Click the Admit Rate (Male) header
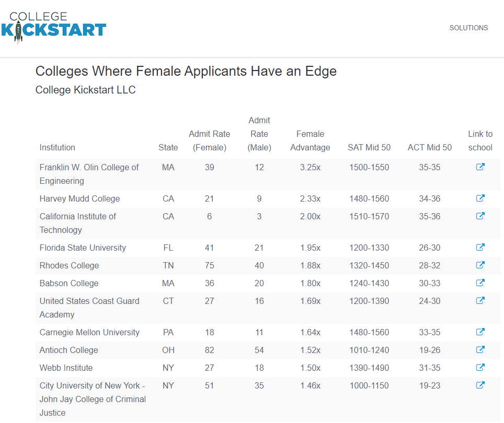 pyautogui.click(x=259, y=134)
